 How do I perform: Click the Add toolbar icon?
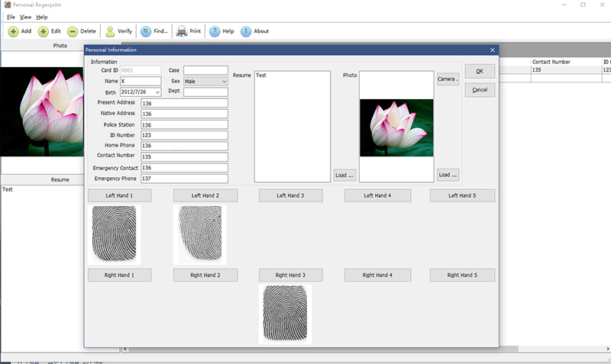click(13, 31)
